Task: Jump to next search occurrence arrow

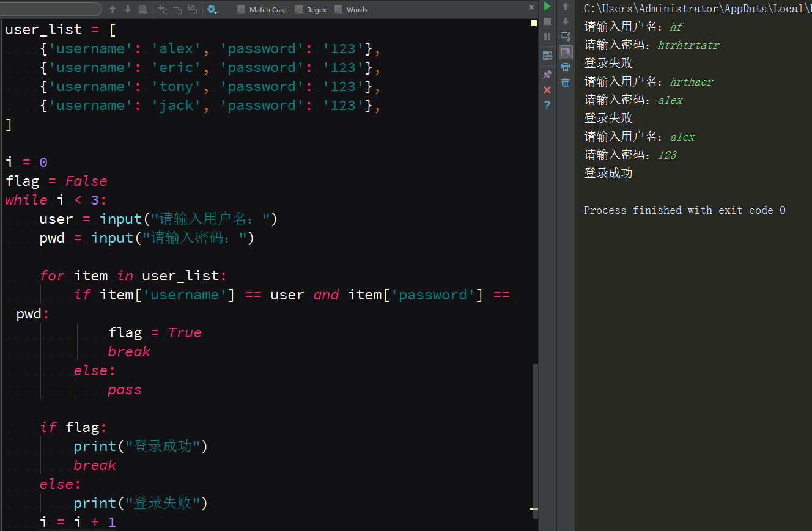Action: tap(128, 9)
